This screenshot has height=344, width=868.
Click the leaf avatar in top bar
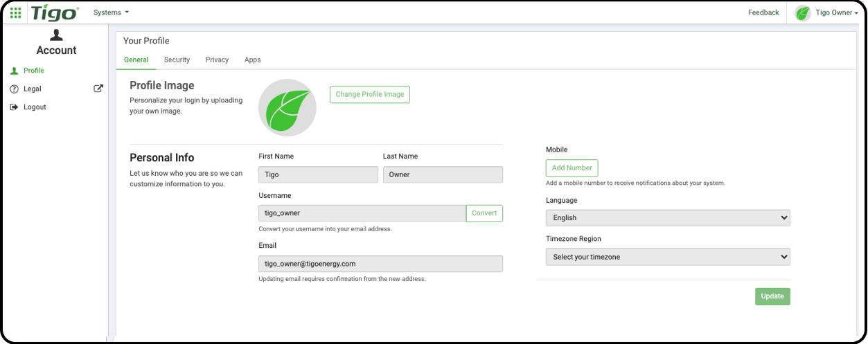[x=803, y=12]
